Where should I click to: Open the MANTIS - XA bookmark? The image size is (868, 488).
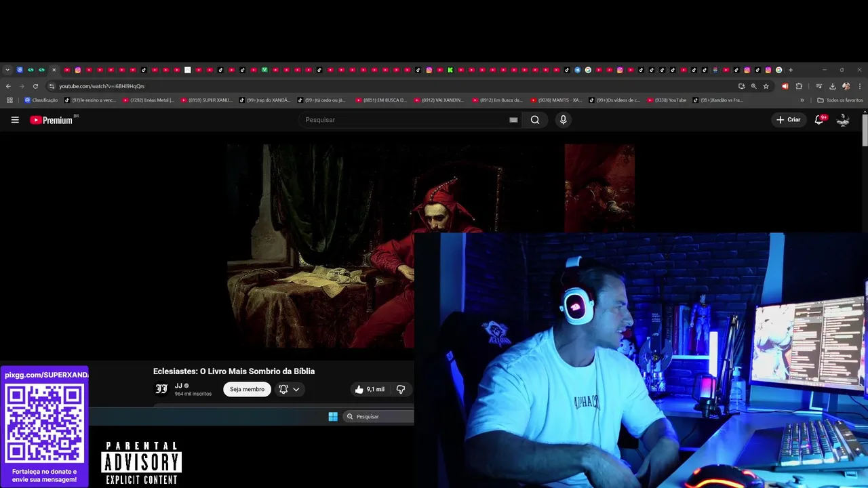coord(556,100)
